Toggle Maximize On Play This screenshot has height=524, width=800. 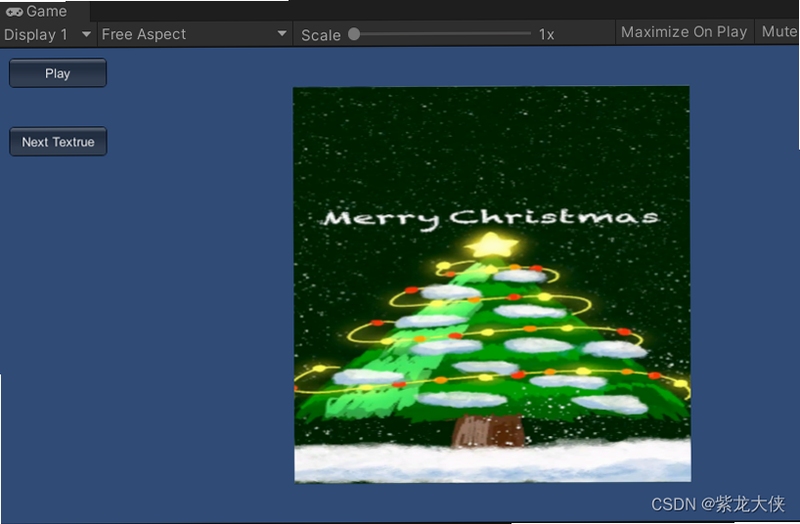click(x=684, y=32)
